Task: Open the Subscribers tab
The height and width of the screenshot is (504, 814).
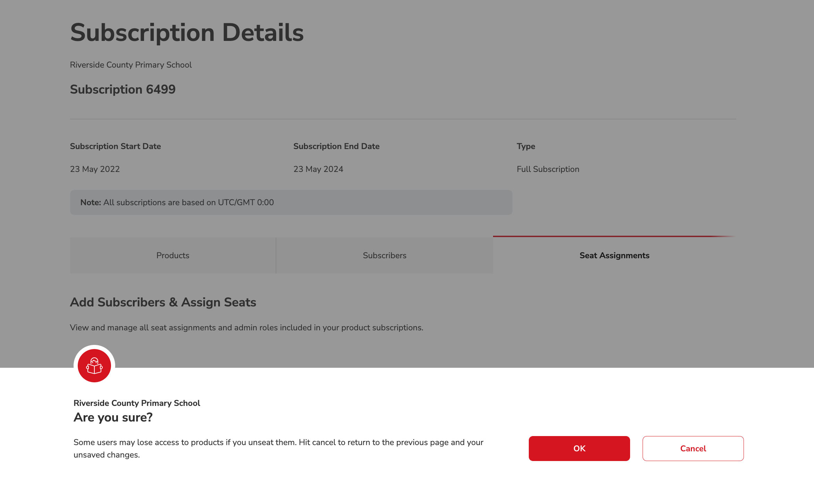Action: pyautogui.click(x=384, y=255)
